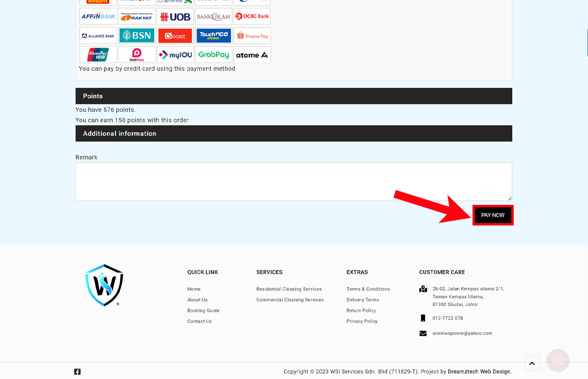View the Terms & Conditions page

pos(368,289)
